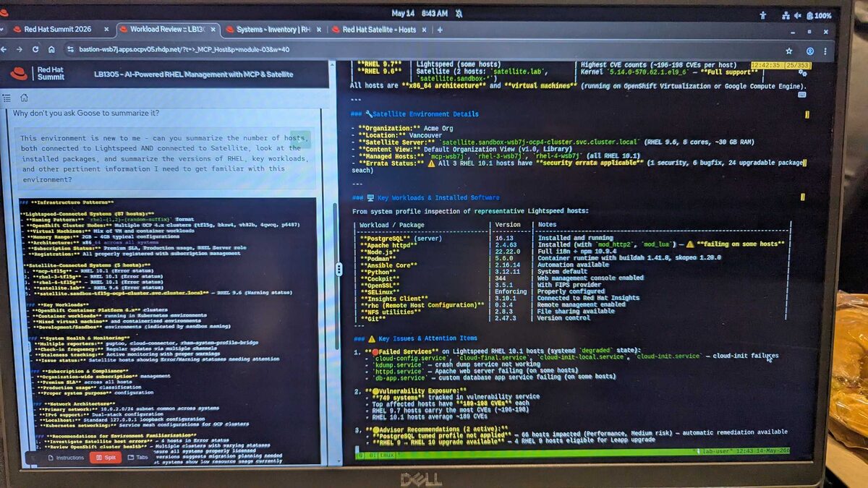Select the Split layout button
The height and width of the screenshot is (488, 868).
coord(104,457)
